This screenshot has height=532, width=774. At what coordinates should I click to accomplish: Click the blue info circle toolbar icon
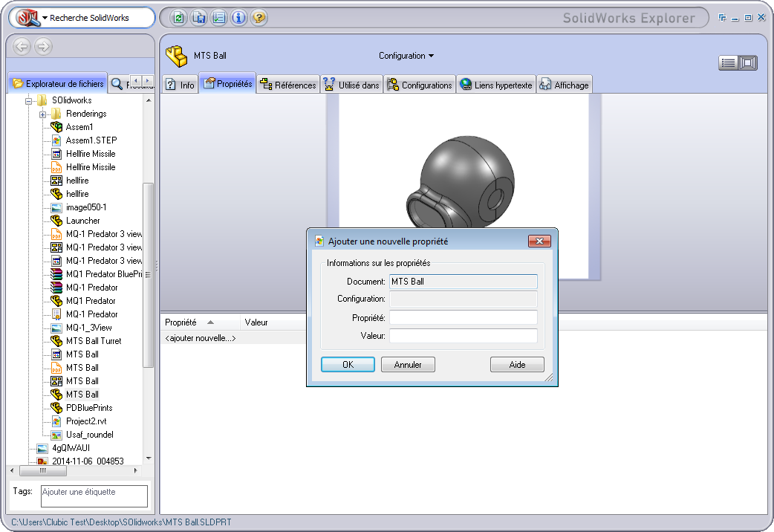coord(238,18)
